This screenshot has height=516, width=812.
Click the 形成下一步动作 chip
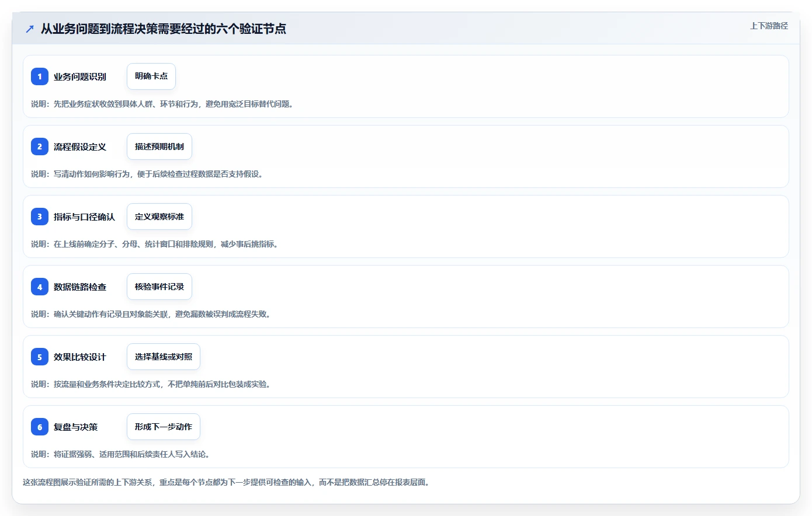[x=164, y=427]
